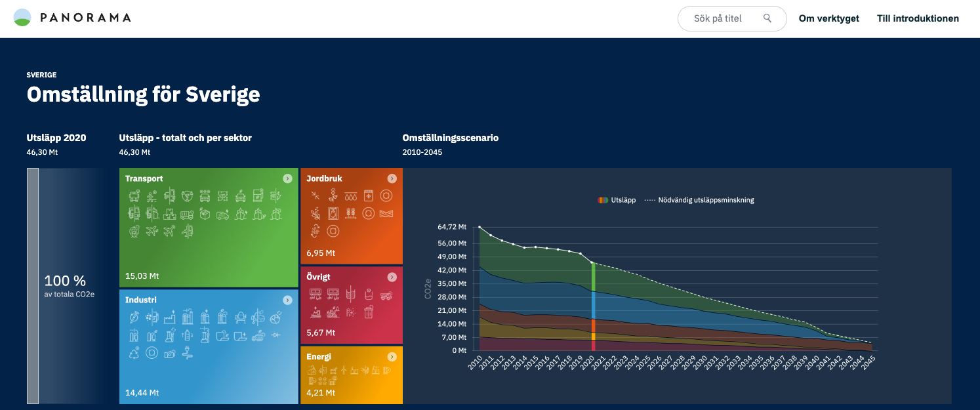This screenshot has height=410, width=980.
Task: Click the ring icon in the Industri tile
Action: pyautogui.click(x=152, y=353)
